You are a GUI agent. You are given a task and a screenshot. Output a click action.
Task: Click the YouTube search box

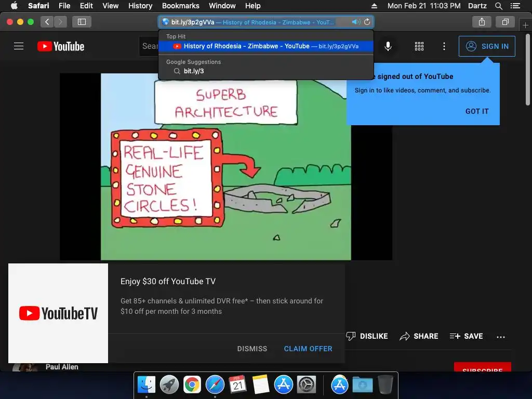149,46
